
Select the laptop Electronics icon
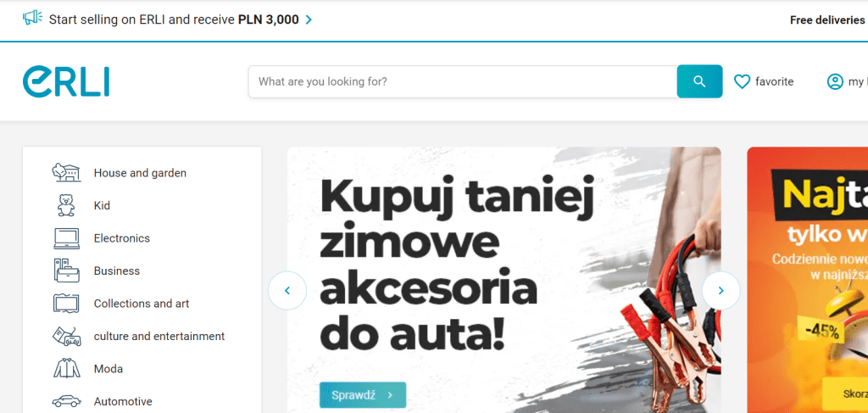pyautogui.click(x=66, y=238)
